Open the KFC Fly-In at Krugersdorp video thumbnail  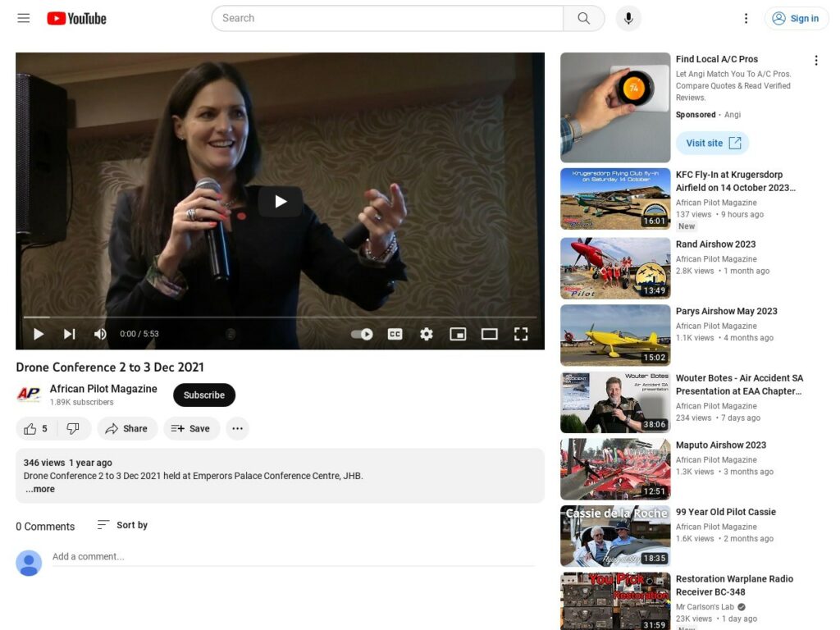coord(615,199)
